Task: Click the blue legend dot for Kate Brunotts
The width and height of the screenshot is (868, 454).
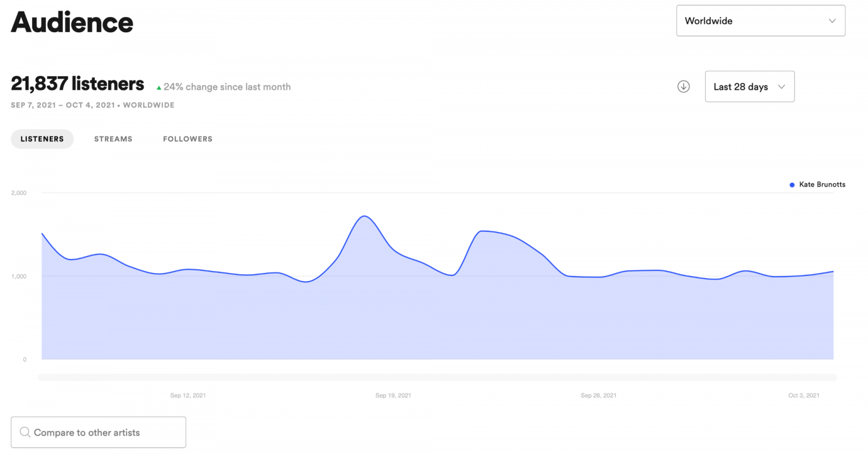Action: (x=792, y=185)
